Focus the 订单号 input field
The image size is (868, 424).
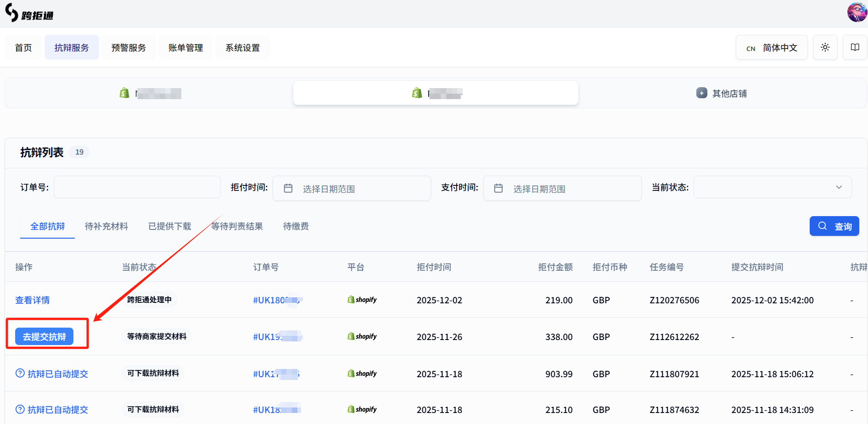(x=137, y=187)
